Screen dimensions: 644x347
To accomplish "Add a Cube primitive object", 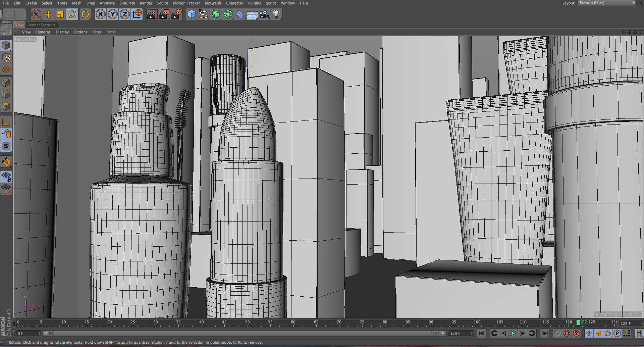I will click(x=192, y=14).
